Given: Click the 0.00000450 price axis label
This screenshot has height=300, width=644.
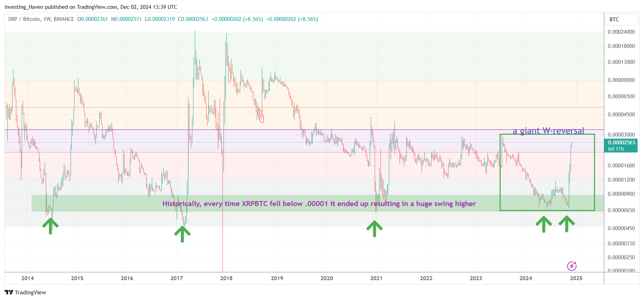Looking at the screenshot, I should (x=621, y=228).
